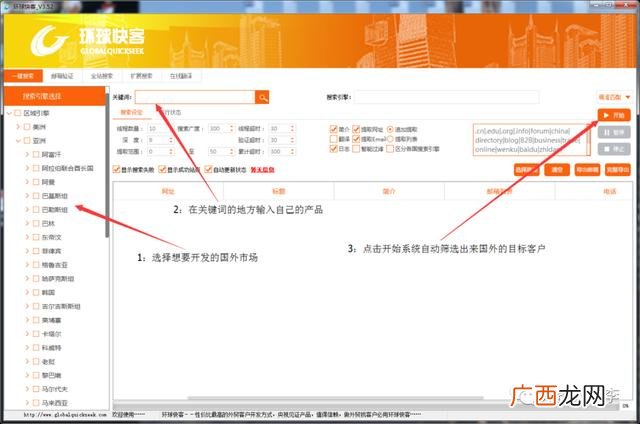Click the 网址 column header
Image resolution: width=640 pixels, height=424 pixels.
point(168,191)
